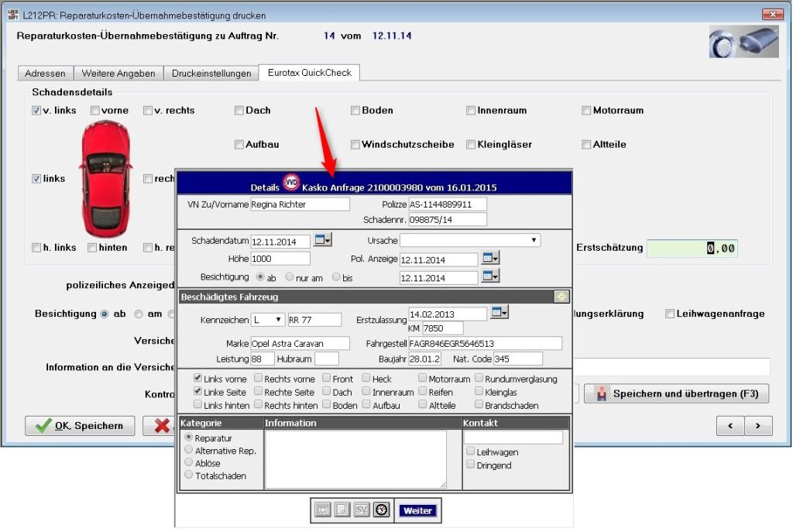The image size is (793, 532).
Task: Click Speichern und übertragen (F3)
Action: pos(676,394)
